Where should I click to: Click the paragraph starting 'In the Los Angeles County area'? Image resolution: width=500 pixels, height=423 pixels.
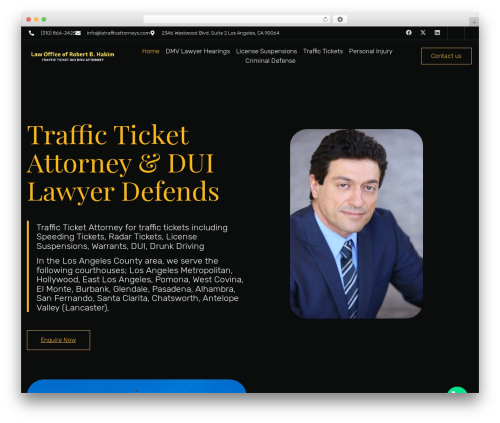point(140,284)
